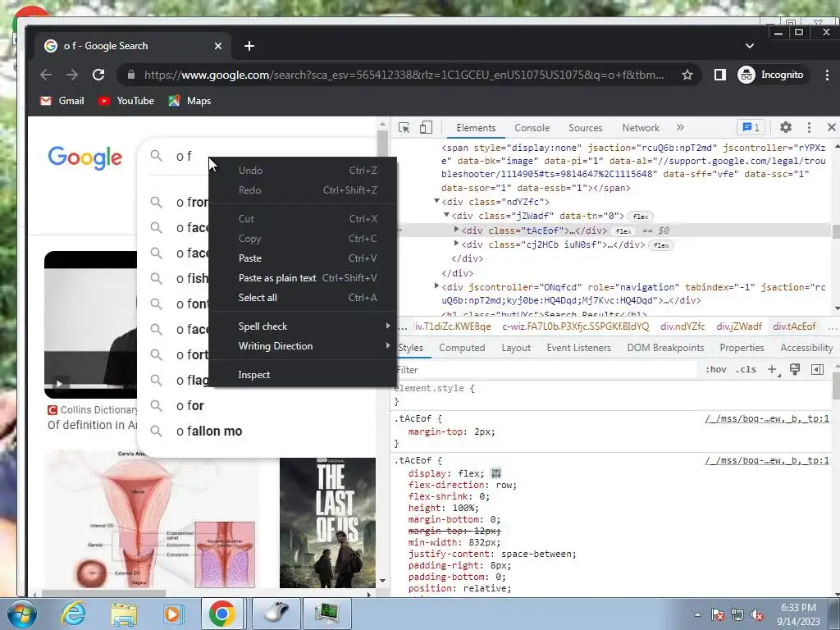Click the flex badge on cj2HCb div
This screenshot has height=630, width=840.
(x=661, y=245)
